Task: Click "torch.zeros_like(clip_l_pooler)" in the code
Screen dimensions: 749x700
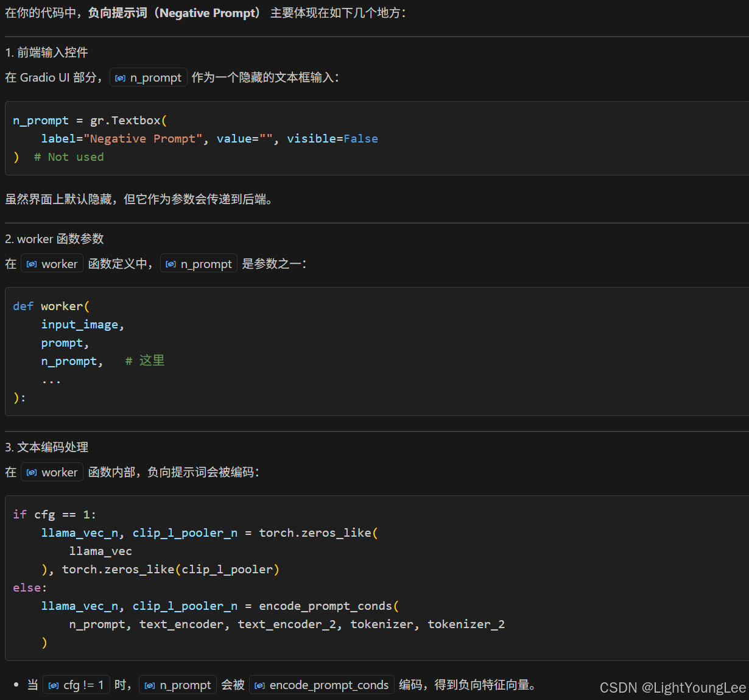Action: pos(171,570)
